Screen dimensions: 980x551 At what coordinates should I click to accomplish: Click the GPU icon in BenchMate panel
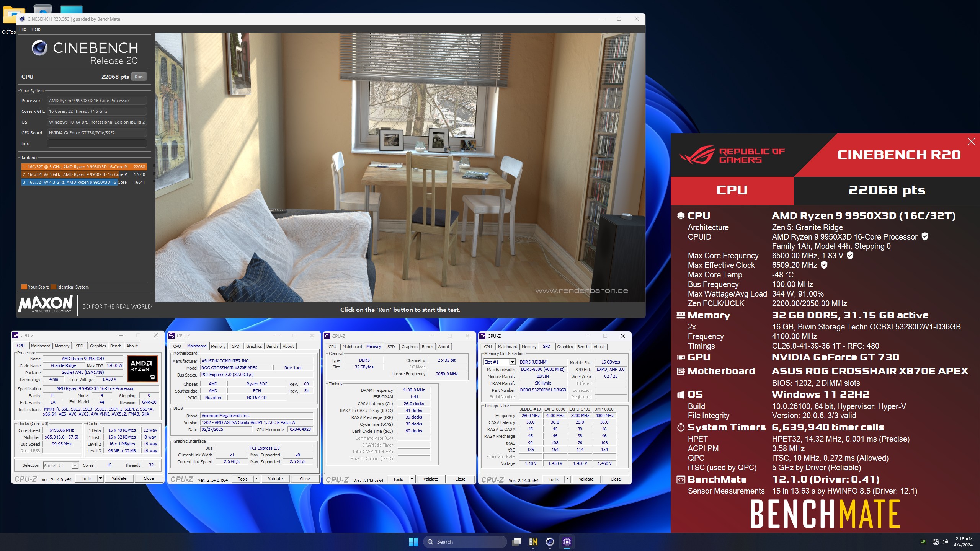(681, 357)
